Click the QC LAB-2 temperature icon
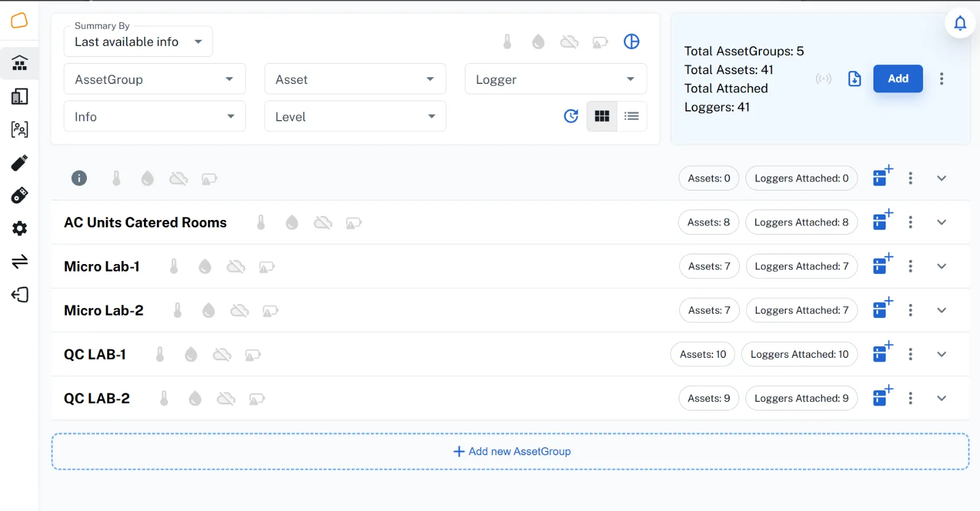 164,398
